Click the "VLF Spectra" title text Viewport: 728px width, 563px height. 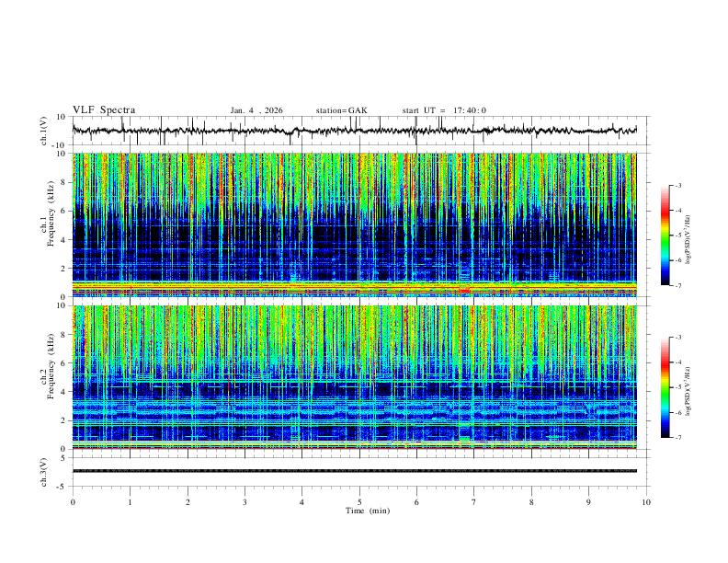tap(104, 110)
